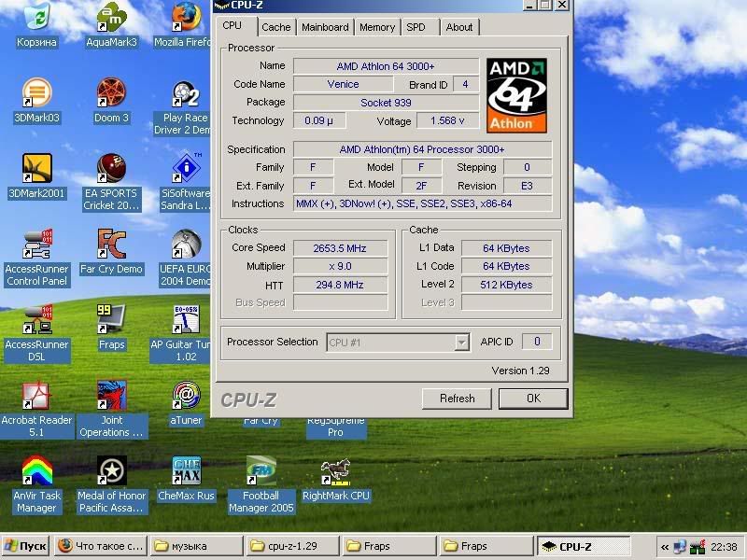The height and width of the screenshot is (560, 747).
Task: Expand the Processor Selection CPU #1 dropdown
Action: click(x=461, y=343)
